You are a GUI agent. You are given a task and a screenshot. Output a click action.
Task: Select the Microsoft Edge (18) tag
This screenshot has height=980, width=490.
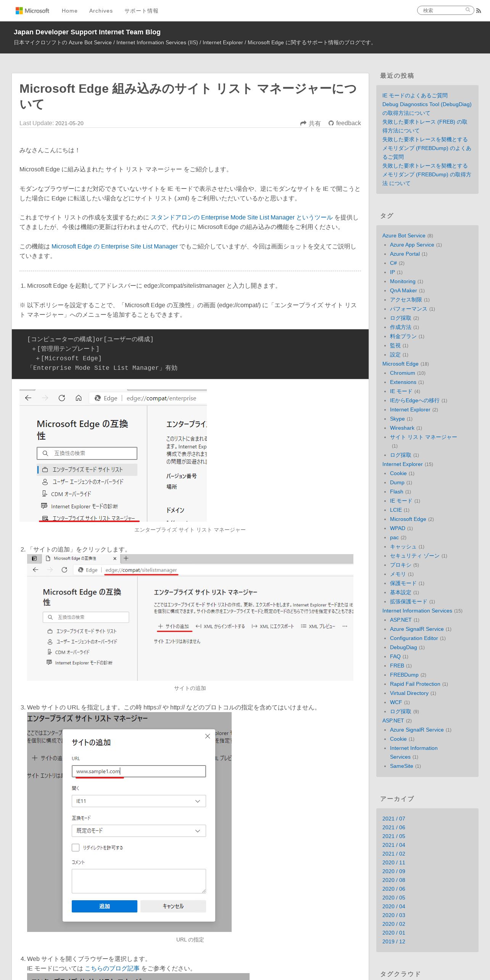pos(400,364)
